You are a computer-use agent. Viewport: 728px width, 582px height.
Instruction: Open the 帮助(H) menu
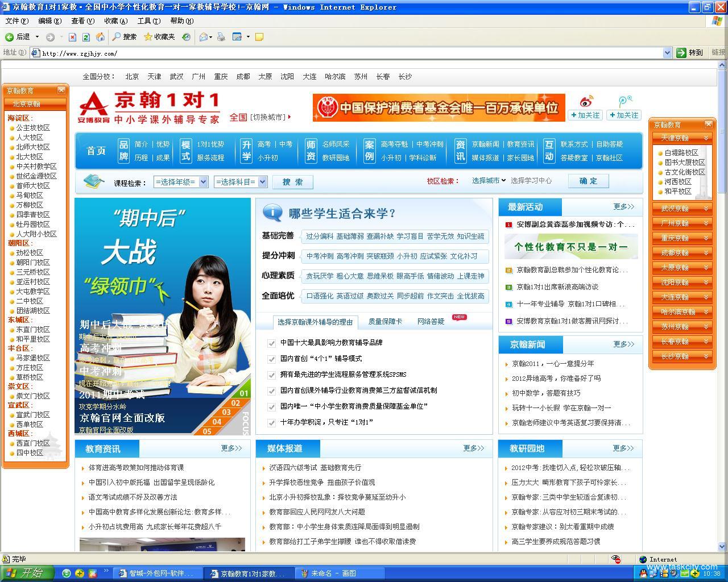pos(182,21)
